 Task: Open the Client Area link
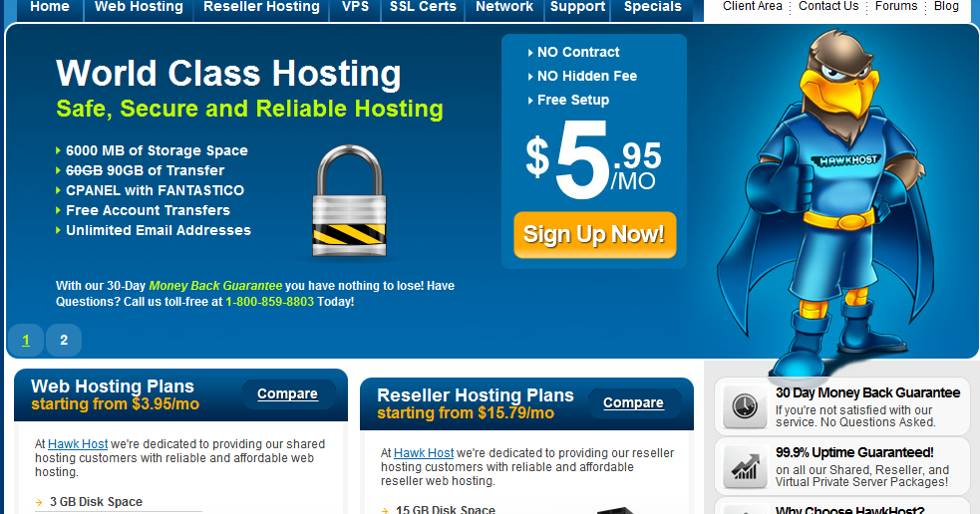coord(753,6)
